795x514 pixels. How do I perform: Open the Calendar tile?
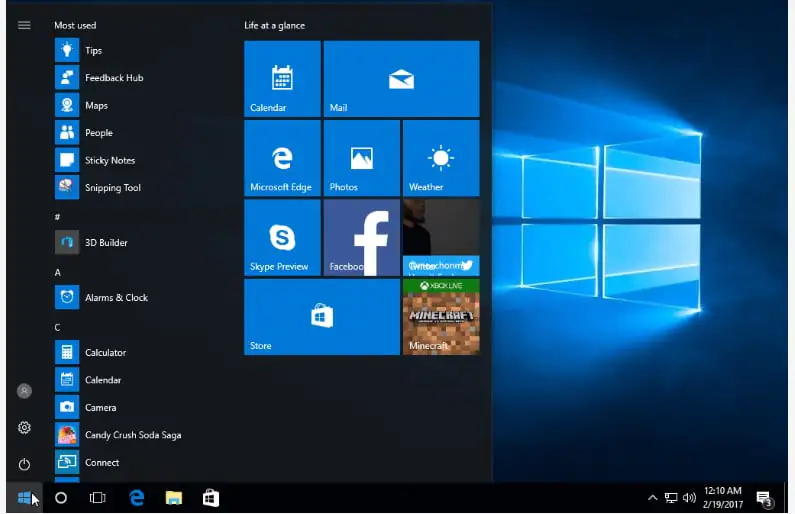coord(282,79)
